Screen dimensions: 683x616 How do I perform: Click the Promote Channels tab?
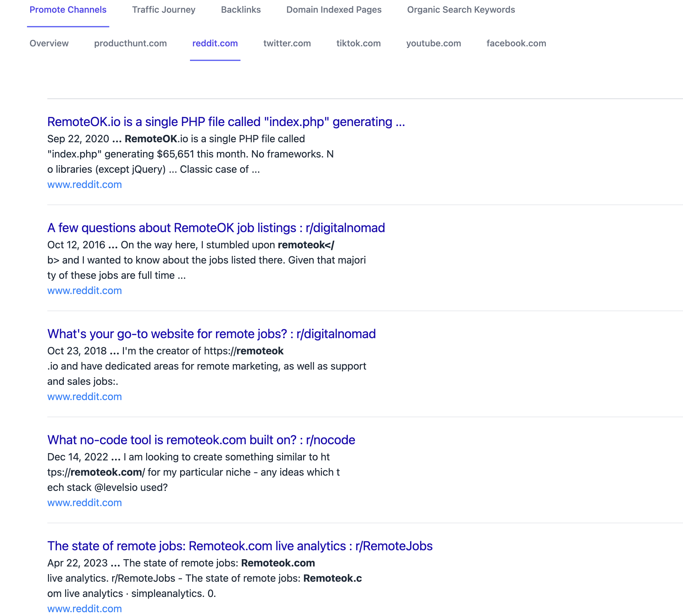[68, 10]
